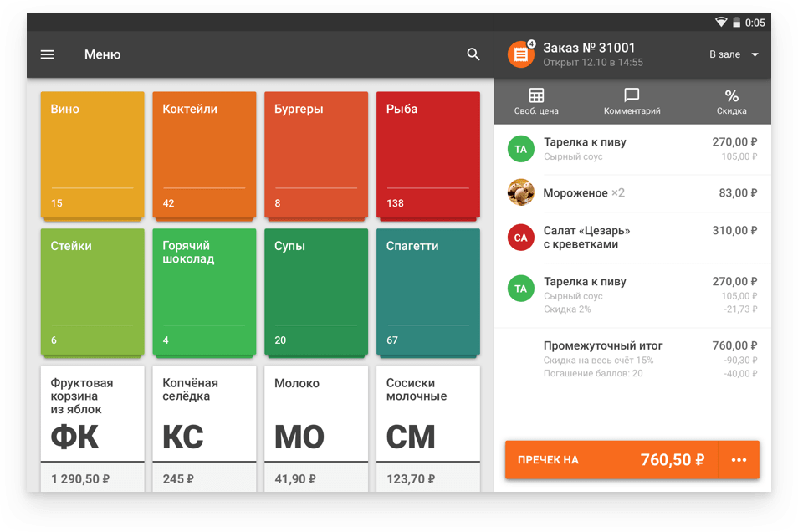The image size is (798, 532).
Task: Open more options three-dots button
Action: pyautogui.click(x=739, y=460)
